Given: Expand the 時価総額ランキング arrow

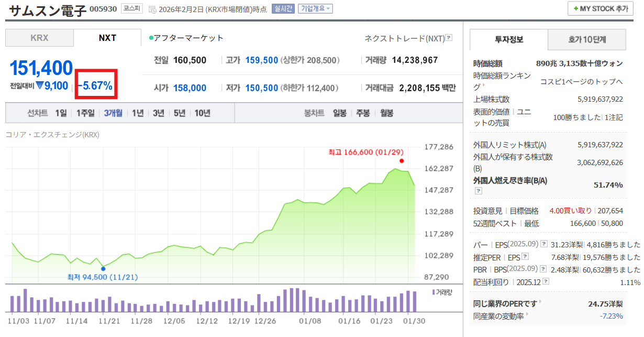Looking at the screenshot, I should coord(484,84).
